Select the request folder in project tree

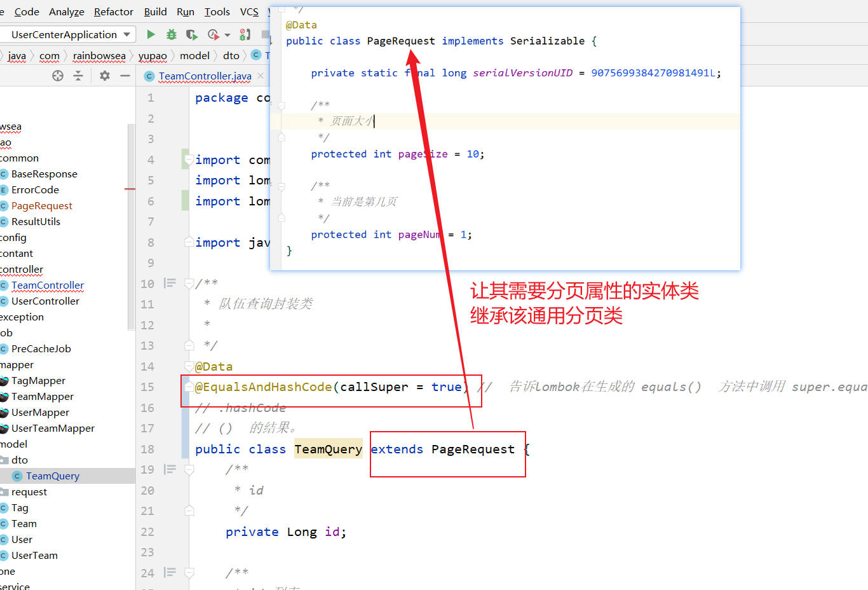point(29,492)
